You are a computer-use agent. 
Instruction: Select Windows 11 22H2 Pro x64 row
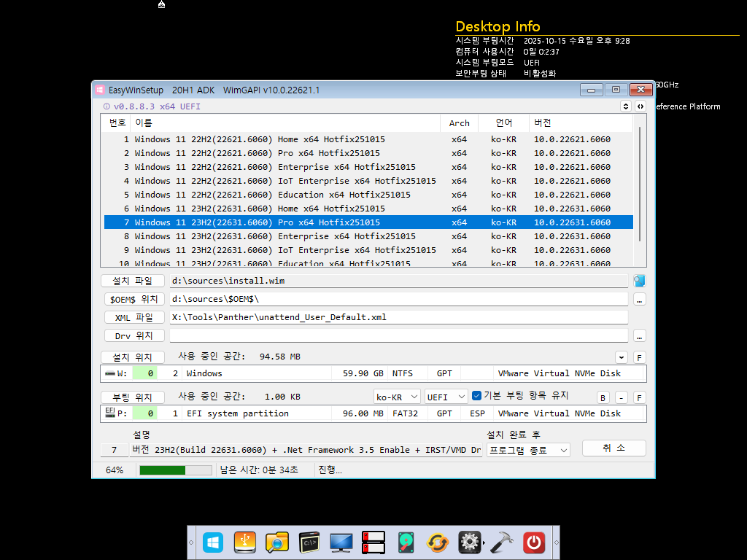[x=368, y=153]
